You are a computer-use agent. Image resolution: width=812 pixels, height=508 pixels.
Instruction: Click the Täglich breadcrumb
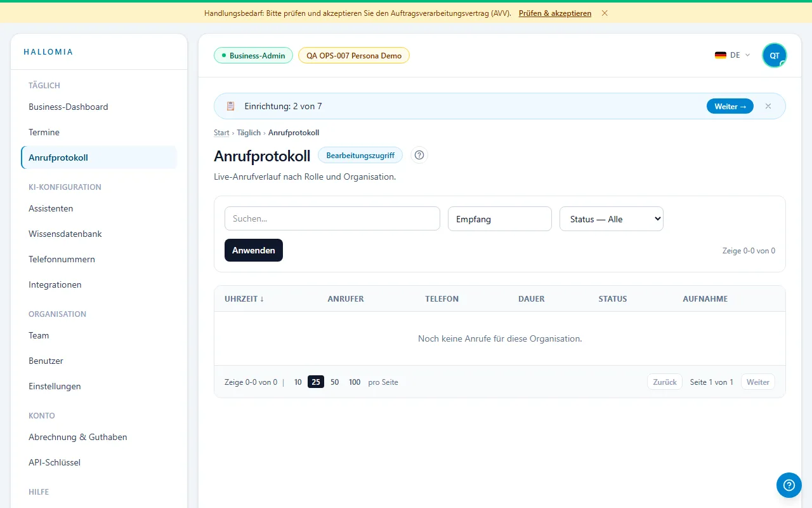pyautogui.click(x=249, y=133)
